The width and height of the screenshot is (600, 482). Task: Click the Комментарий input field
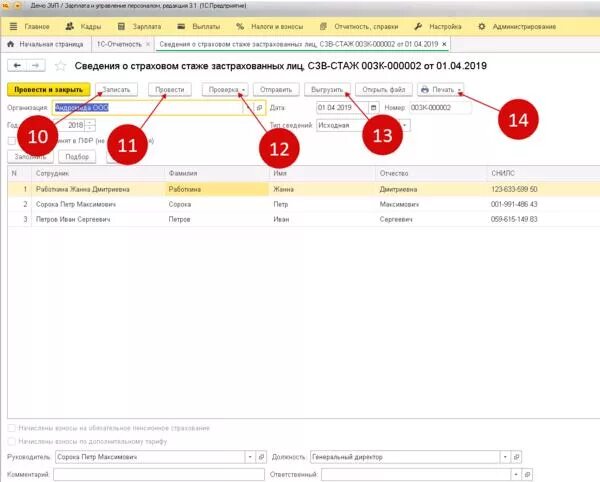pos(159,475)
